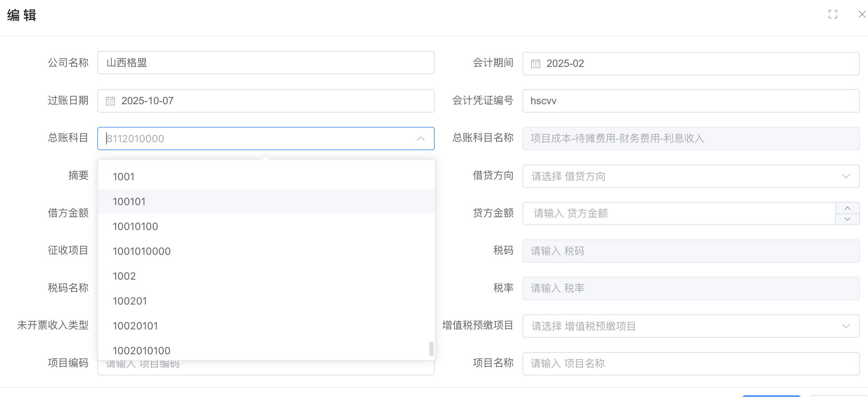The image size is (868, 397).
Task: Click calendar icon in 会计期间 field
Action: (x=535, y=64)
